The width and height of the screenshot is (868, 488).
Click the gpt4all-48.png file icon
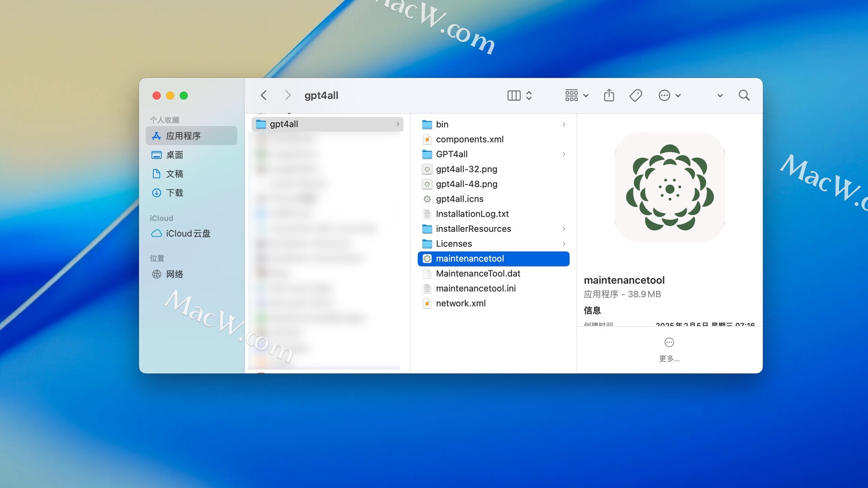[x=427, y=184]
